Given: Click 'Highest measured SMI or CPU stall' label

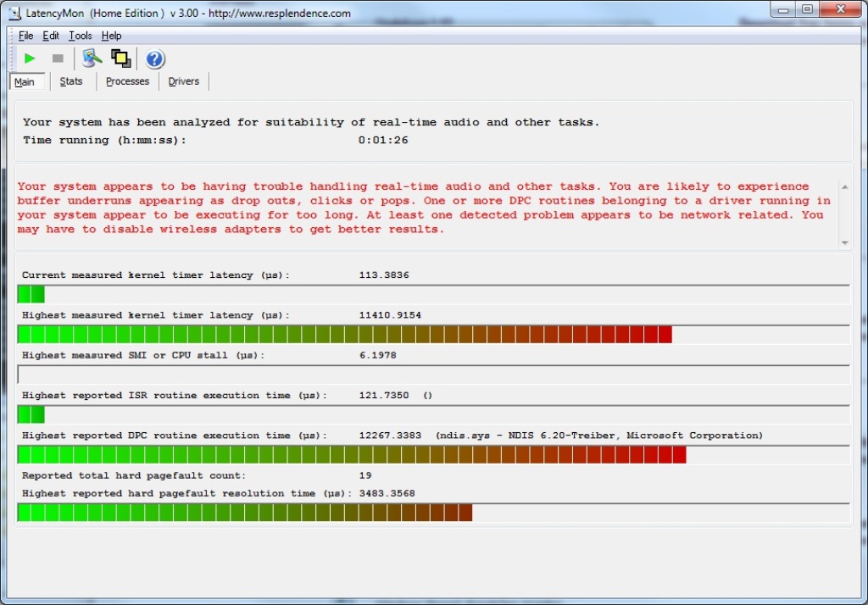Looking at the screenshot, I should (x=143, y=355).
